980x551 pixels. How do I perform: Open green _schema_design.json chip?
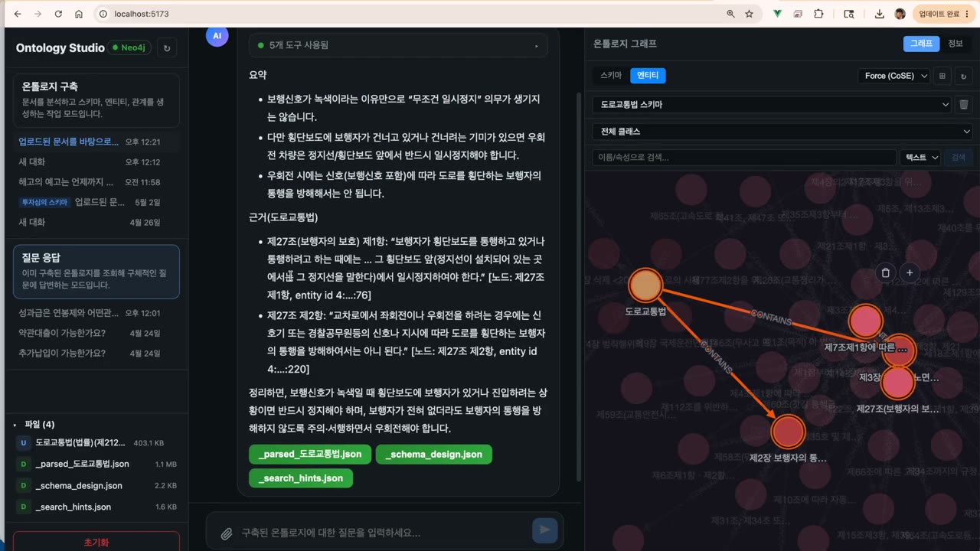point(434,454)
